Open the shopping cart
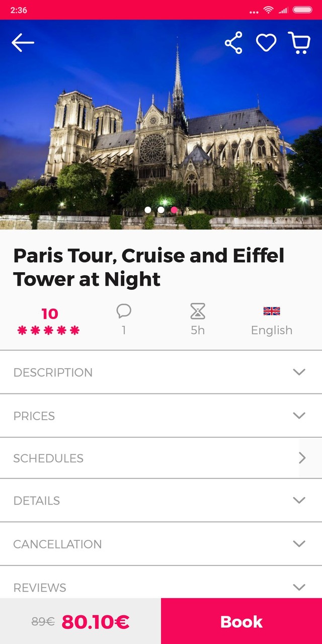 coord(300,43)
